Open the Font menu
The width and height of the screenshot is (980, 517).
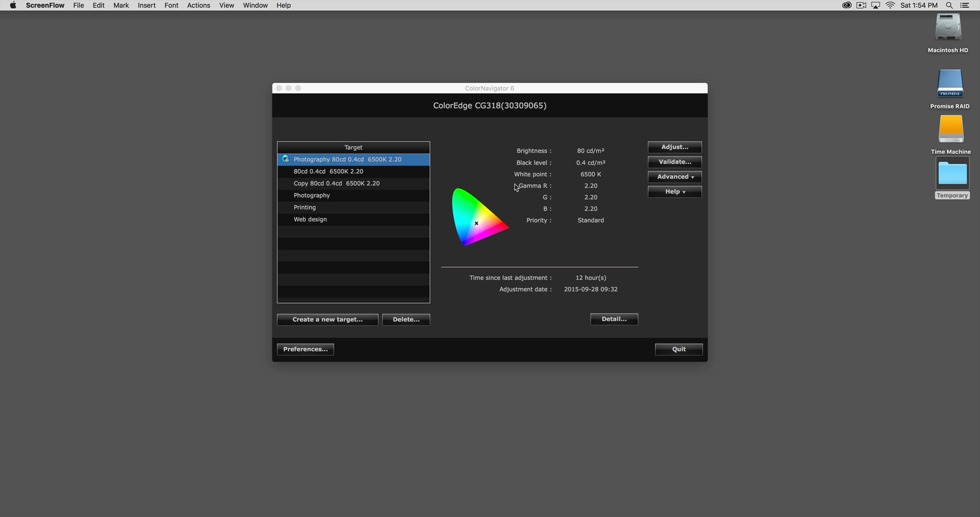pyautogui.click(x=171, y=5)
